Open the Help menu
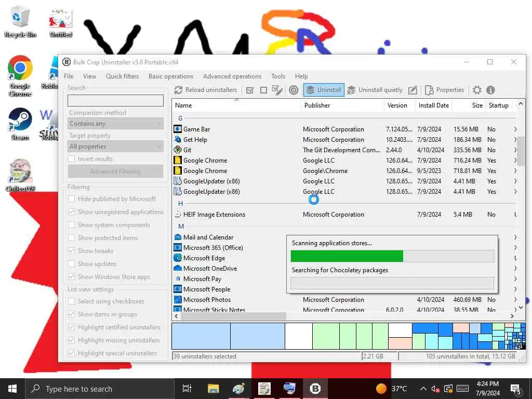 click(x=301, y=76)
